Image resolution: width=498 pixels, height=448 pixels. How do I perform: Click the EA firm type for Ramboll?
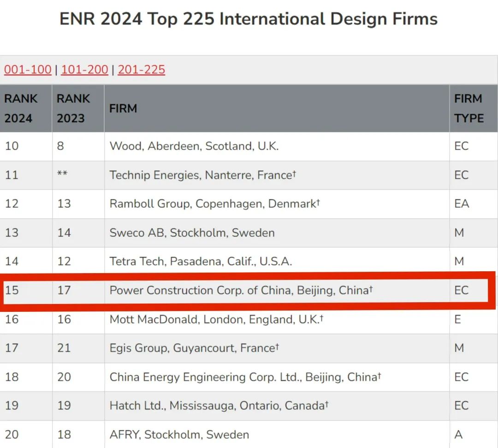click(462, 204)
